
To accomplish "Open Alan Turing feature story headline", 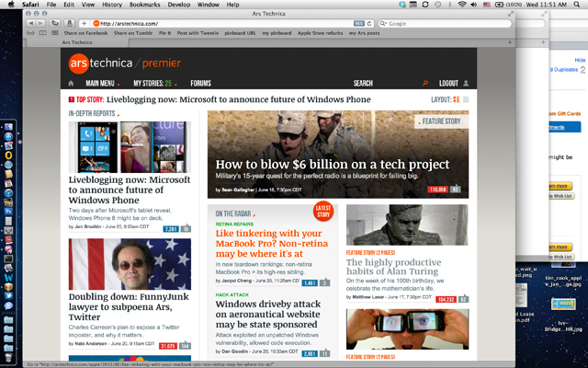I will [x=393, y=267].
